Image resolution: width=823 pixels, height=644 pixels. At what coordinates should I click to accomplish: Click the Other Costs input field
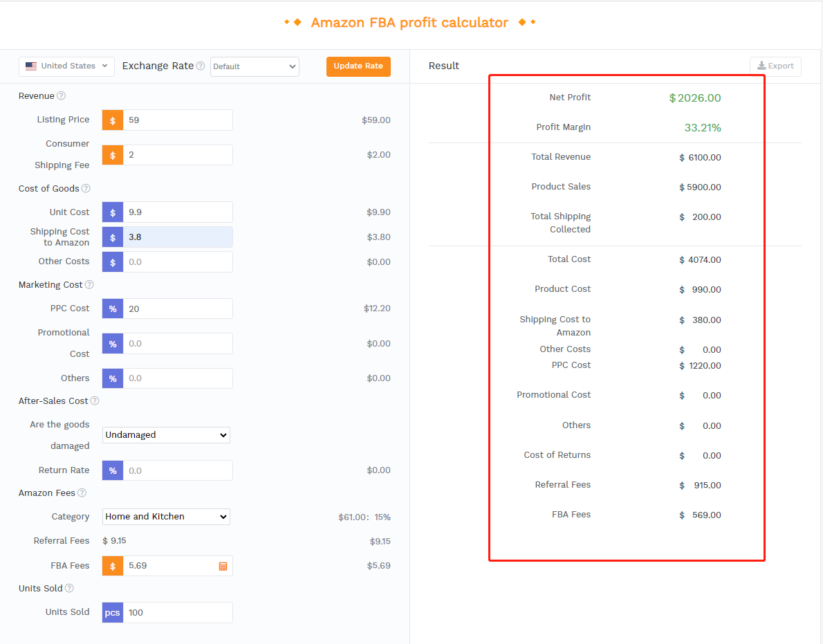pyautogui.click(x=178, y=262)
